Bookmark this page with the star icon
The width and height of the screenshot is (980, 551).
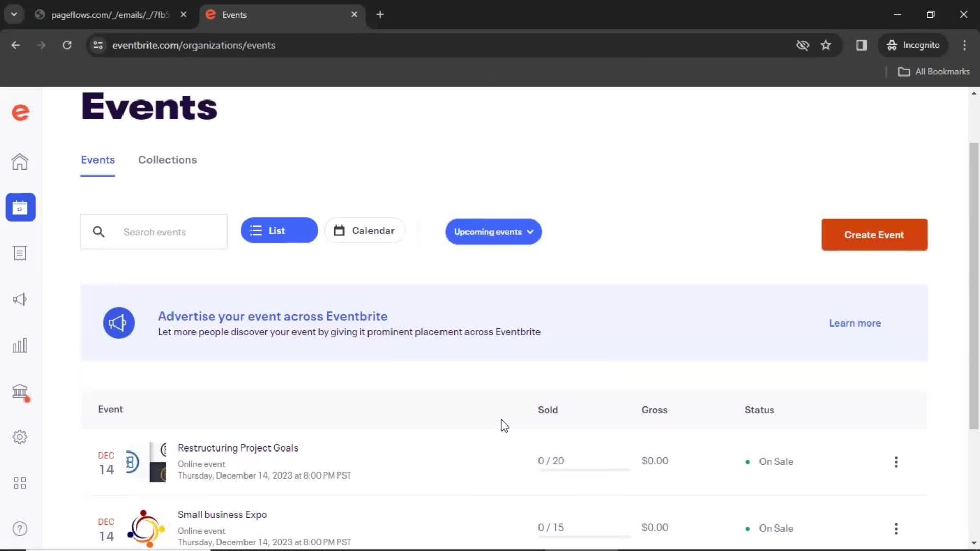[x=826, y=45]
